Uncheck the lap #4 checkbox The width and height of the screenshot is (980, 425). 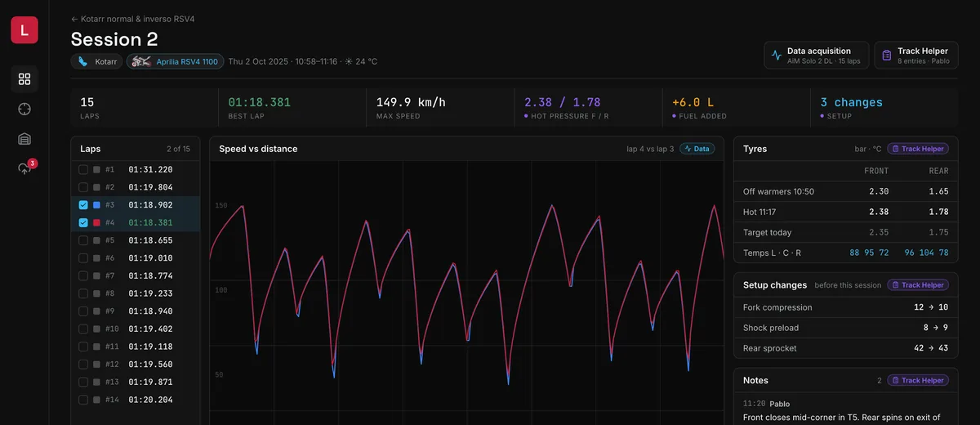[83, 222]
